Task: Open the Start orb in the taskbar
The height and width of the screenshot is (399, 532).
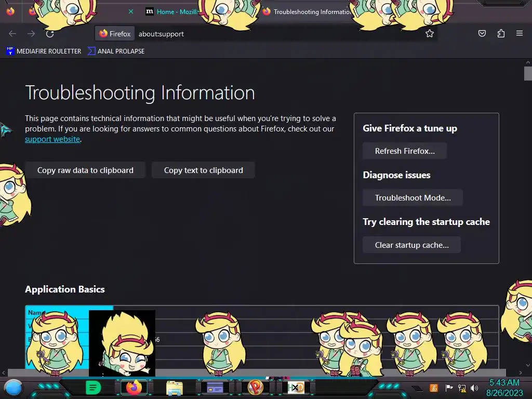Action: coord(14,388)
